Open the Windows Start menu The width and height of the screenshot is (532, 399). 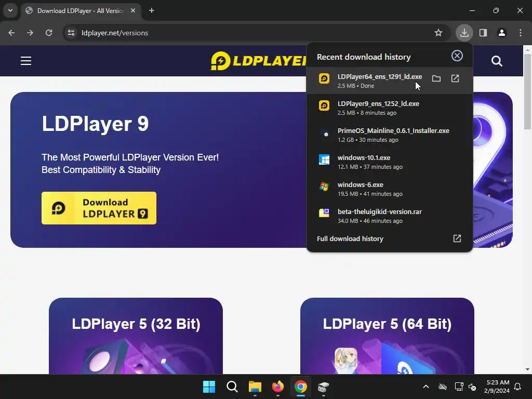tap(209, 387)
